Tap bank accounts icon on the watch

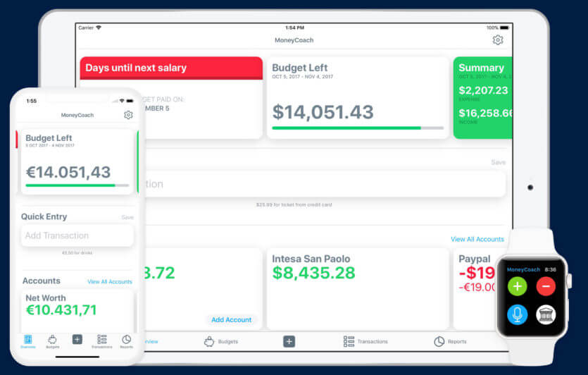(x=546, y=314)
